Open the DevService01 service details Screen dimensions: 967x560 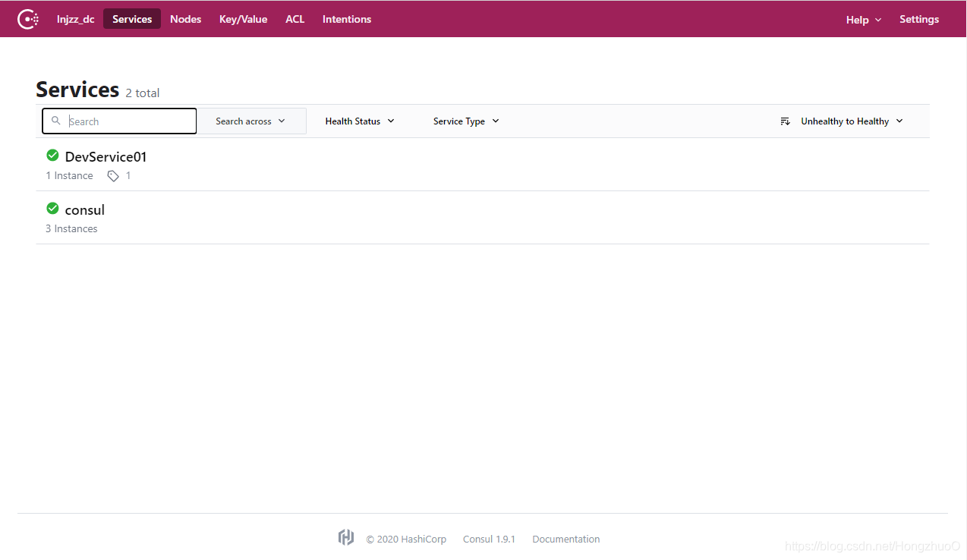point(106,156)
